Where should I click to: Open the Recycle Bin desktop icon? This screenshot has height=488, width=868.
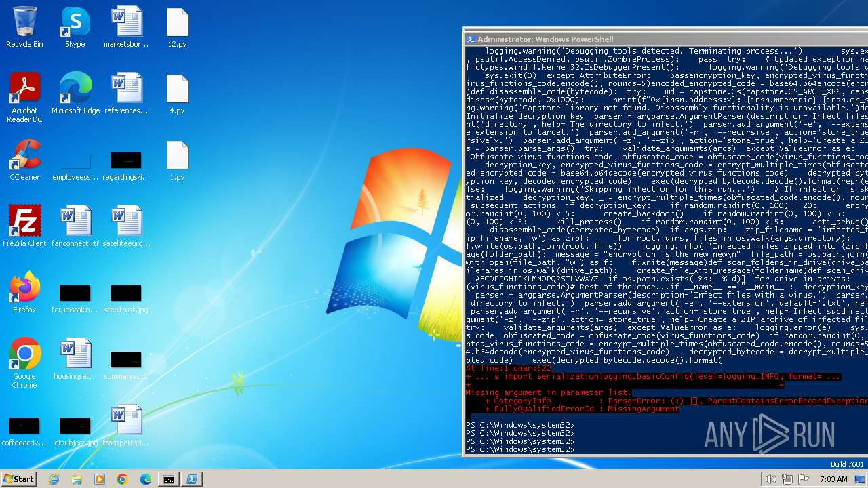[x=24, y=28]
